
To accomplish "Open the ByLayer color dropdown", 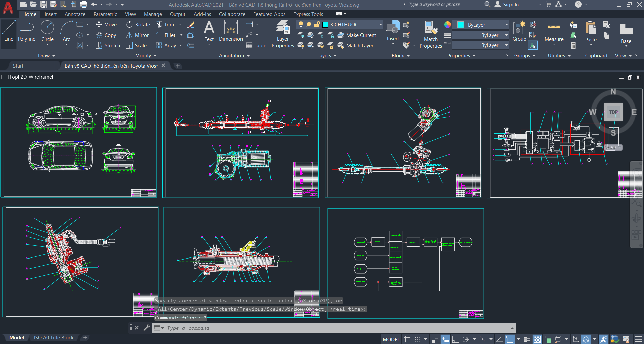I will tap(506, 25).
